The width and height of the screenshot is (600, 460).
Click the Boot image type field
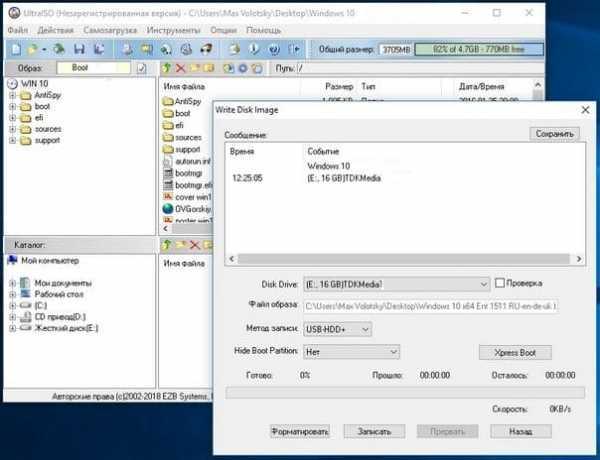tap(93, 68)
